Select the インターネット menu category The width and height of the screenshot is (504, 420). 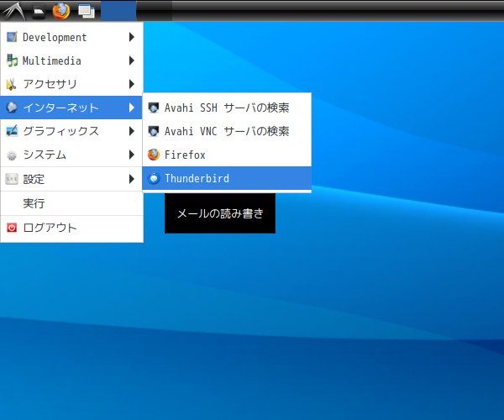pos(71,108)
